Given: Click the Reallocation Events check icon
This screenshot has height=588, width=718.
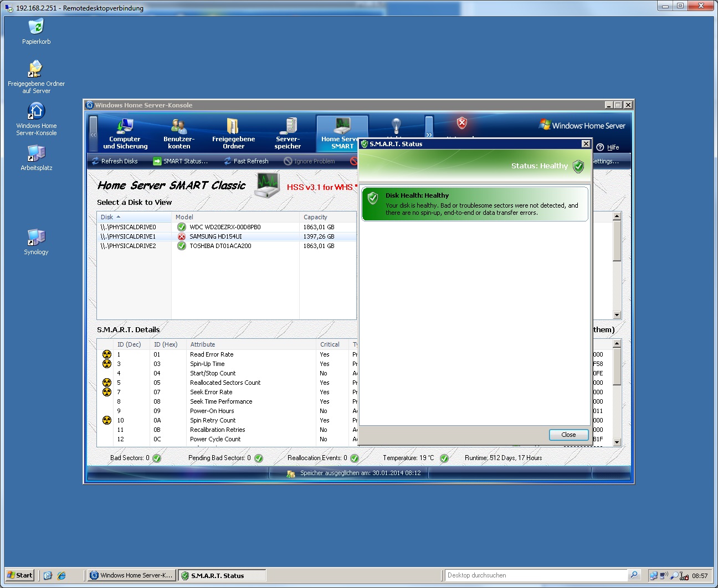Looking at the screenshot, I should tap(355, 458).
